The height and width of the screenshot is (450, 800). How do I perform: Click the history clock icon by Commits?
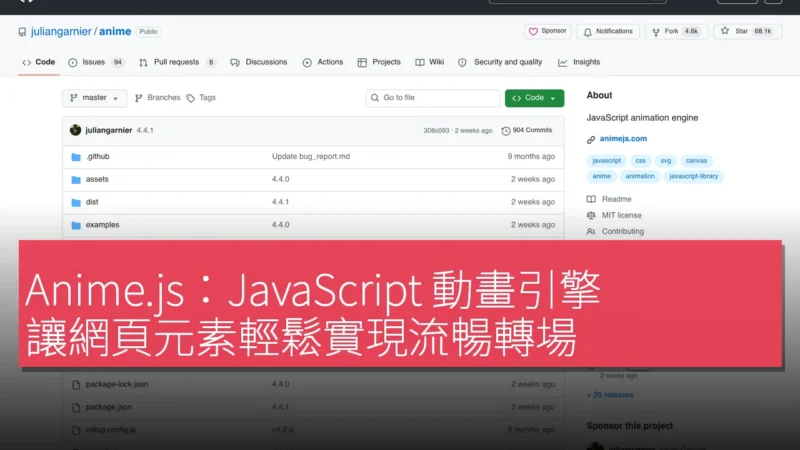tap(506, 131)
